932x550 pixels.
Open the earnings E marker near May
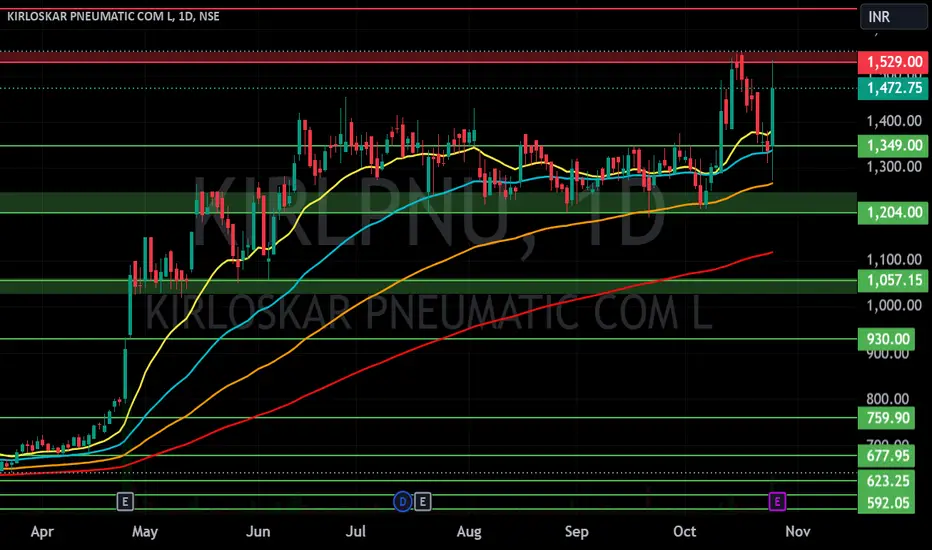pos(125,502)
